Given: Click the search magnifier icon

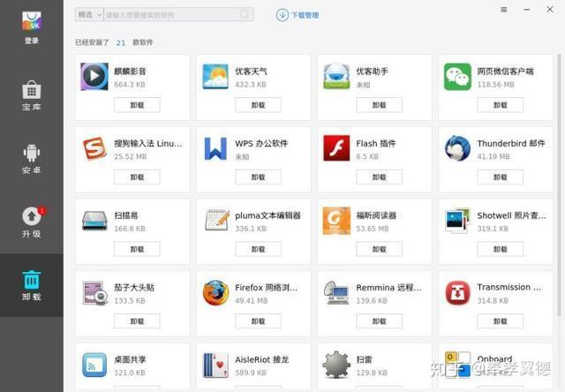Looking at the screenshot, I should pyautogui.click(x=245, y=14).
